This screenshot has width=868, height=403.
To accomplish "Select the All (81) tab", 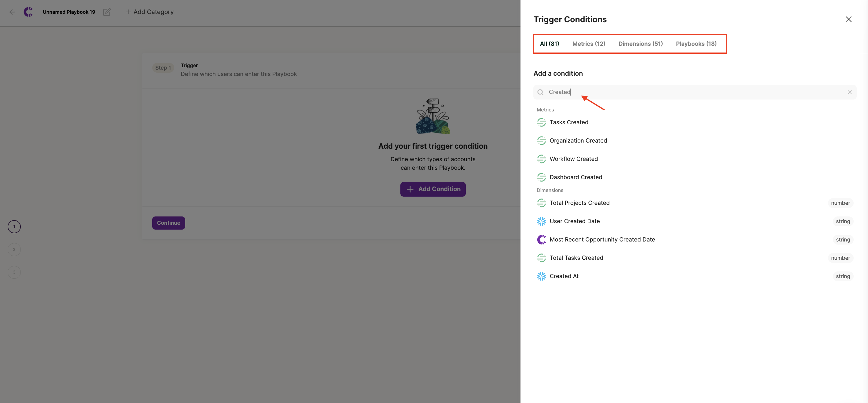I will (549, 44).
